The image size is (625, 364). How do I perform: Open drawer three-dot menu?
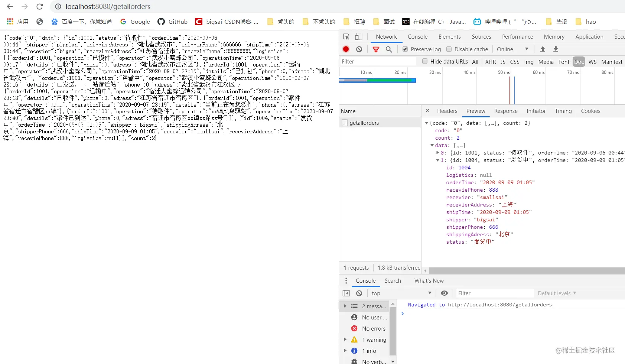tap(346, 280)
